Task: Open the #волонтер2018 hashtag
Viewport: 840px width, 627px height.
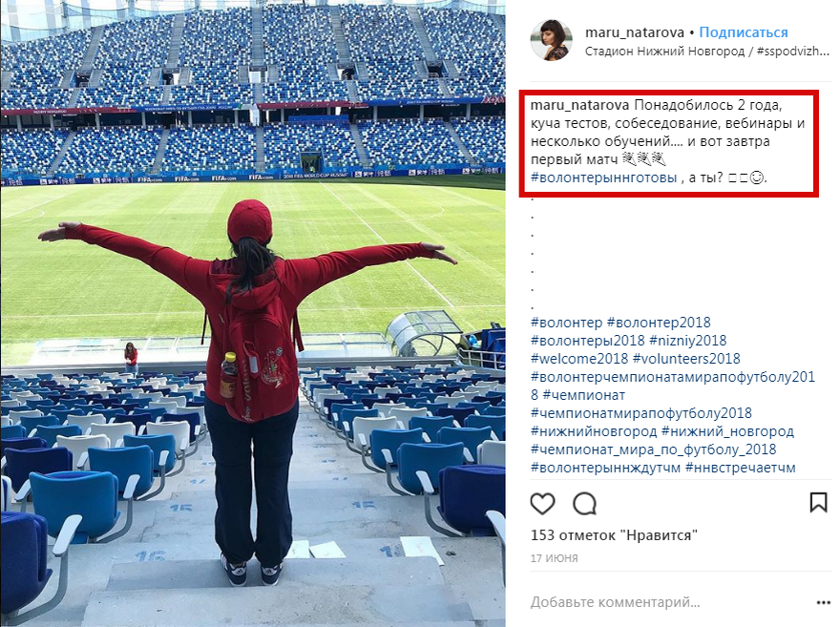Action: pyautogui.click(x=659, y=323)
